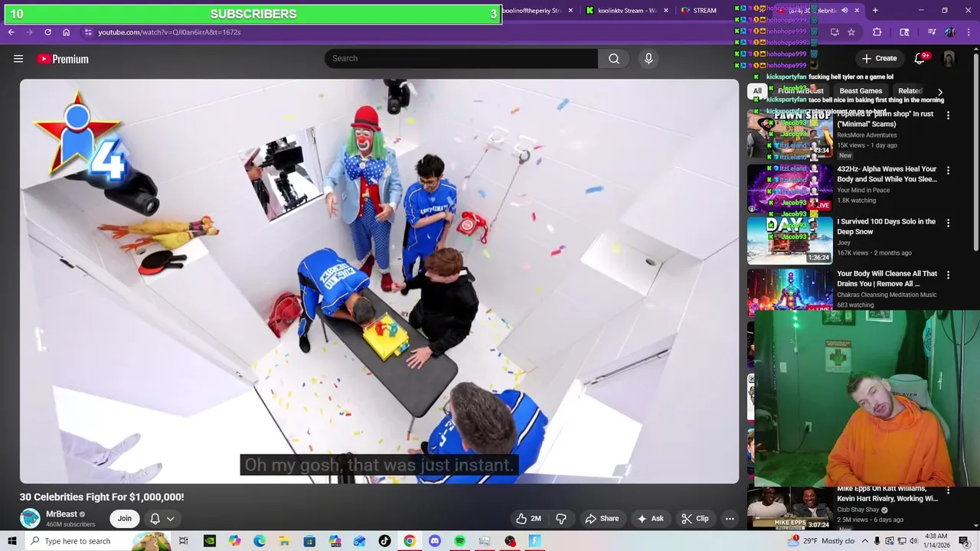Screen dimensions: 980x551
Task: View site information icon in address bar
Action: pos(88,32)
